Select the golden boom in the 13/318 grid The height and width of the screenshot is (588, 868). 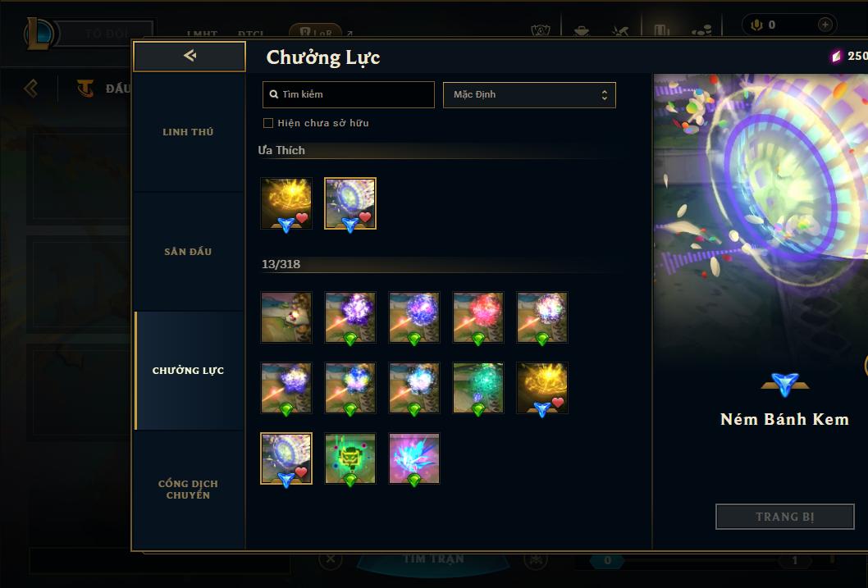click(x=542, y=388)
